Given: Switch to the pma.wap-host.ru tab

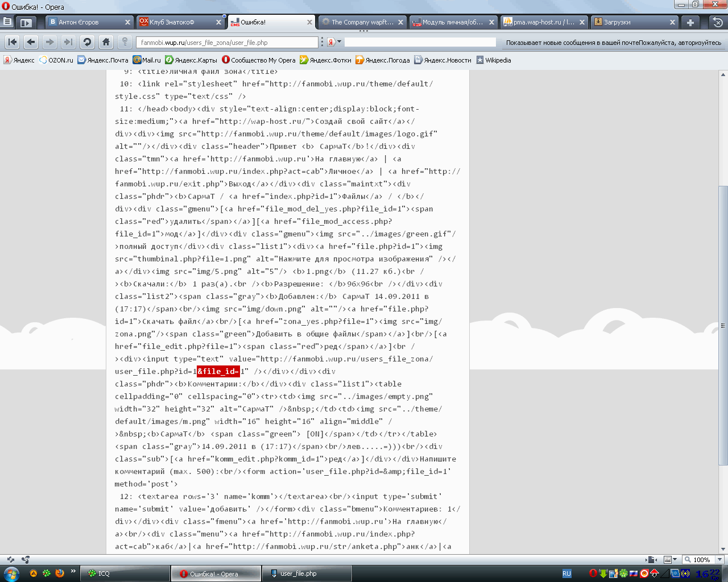Looking at the screenshot, I should click(x=545, y=22).
